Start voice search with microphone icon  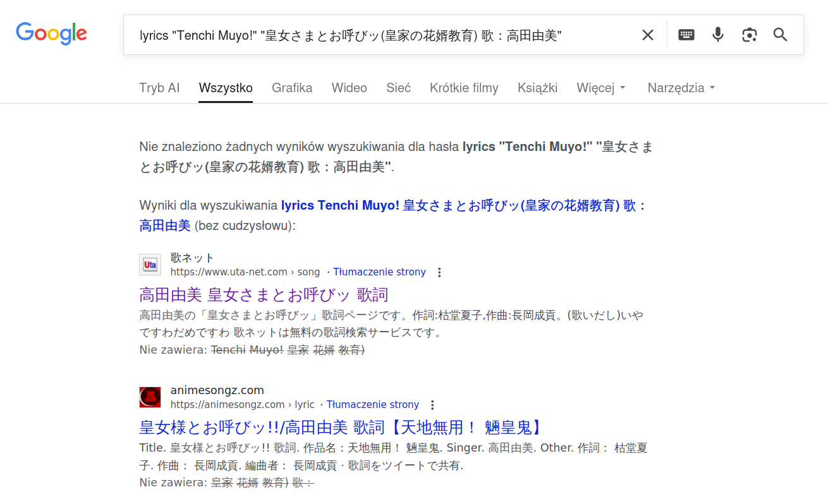coord(717,35)
